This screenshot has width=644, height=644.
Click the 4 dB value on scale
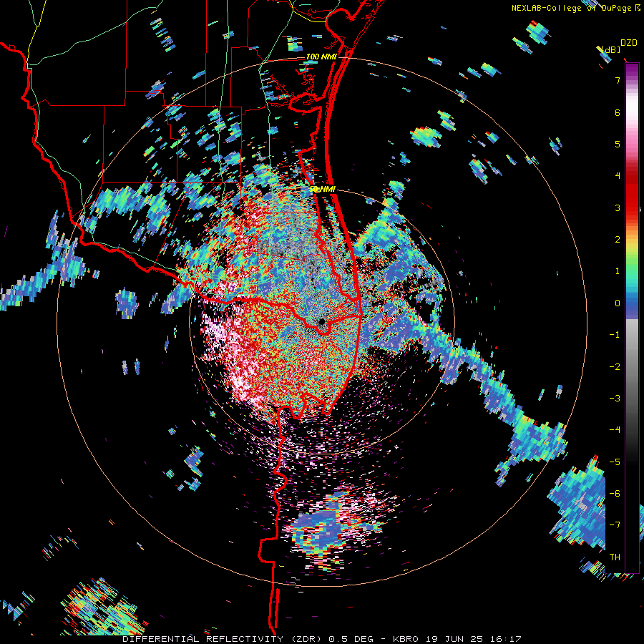[618, 176]
